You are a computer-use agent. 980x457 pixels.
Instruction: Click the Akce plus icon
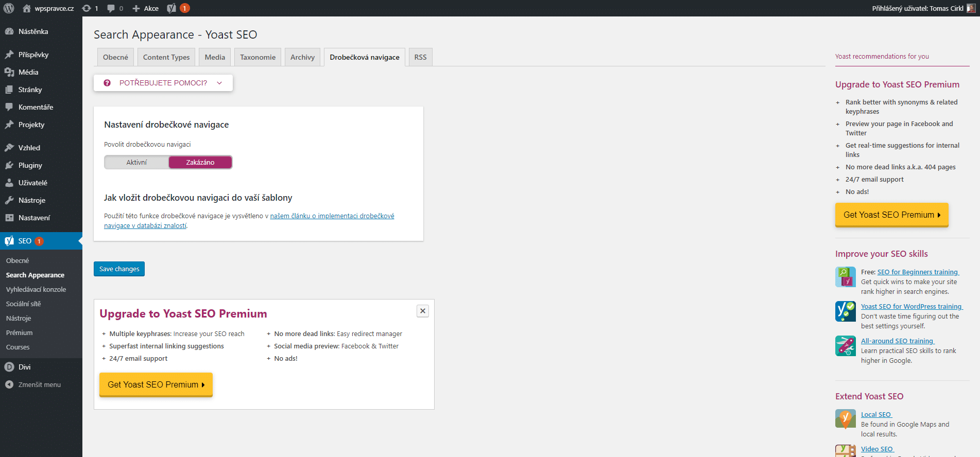pos(136,8)
